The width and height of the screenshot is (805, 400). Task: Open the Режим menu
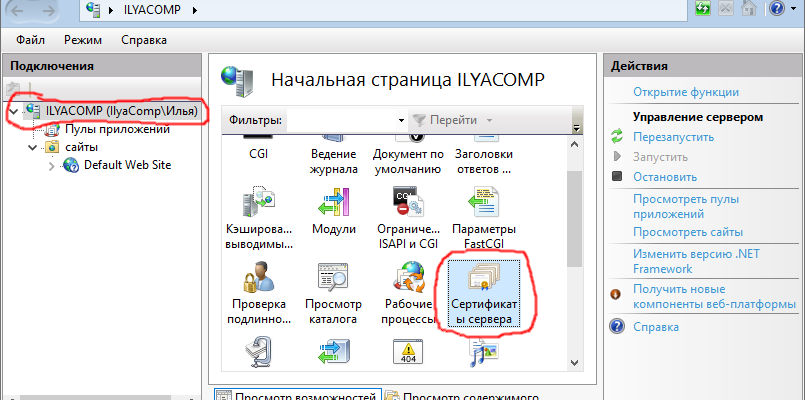(x=83, y=40)
